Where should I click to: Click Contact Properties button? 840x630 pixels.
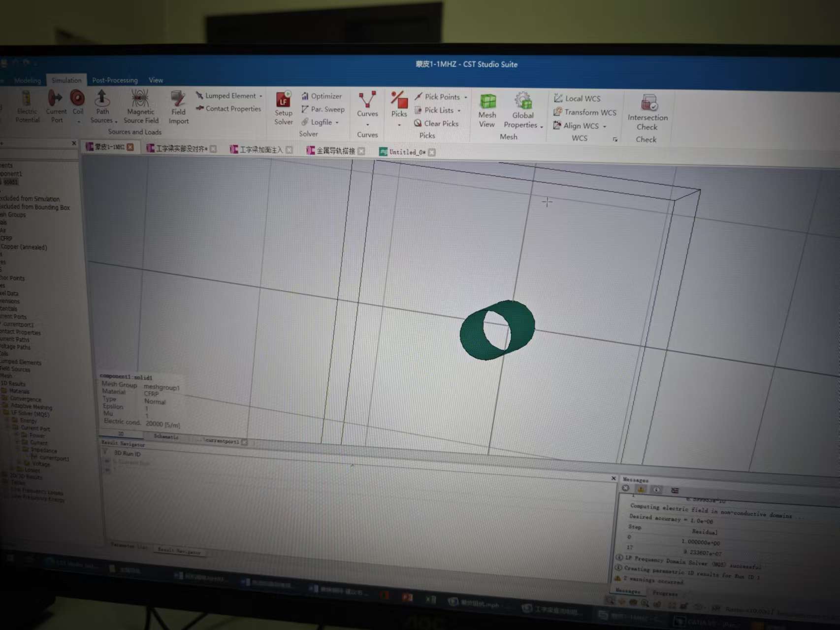228,109
